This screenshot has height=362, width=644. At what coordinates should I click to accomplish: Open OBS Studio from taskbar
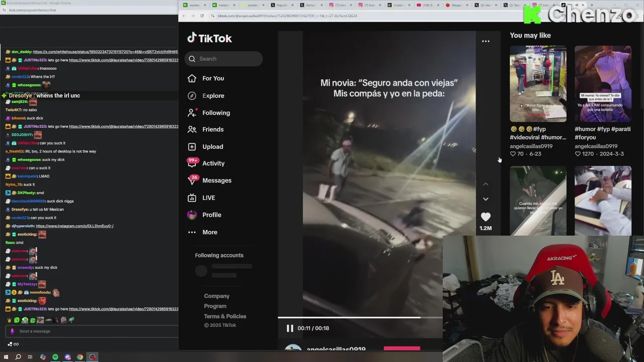pyautogui.click(x=93, y=357)
